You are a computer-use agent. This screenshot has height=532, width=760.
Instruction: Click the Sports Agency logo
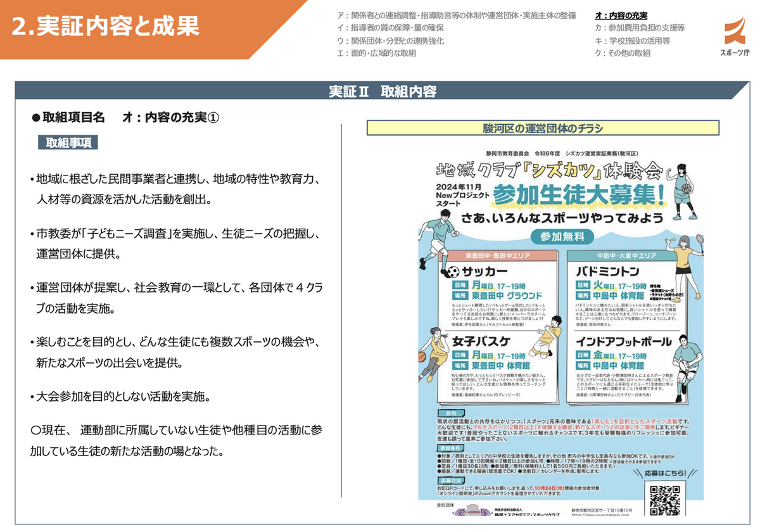(737, 37)
